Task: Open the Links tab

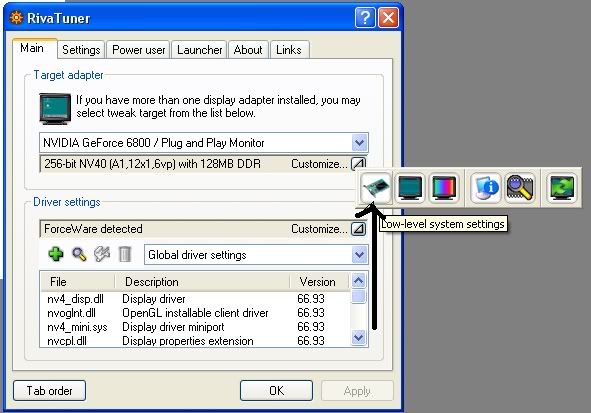Action: [x=289, y=50]
